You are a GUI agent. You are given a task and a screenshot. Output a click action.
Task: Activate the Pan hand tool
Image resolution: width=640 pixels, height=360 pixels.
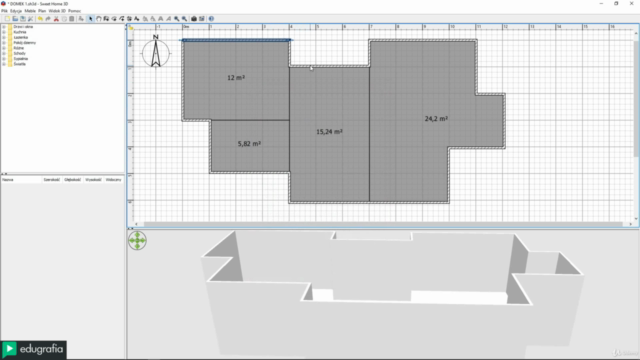99,19
